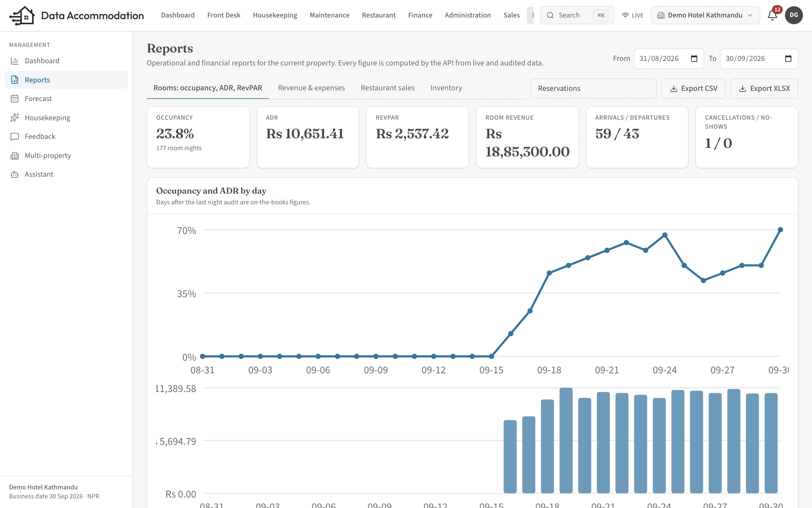Image resolution: width=812 pixels, height=508 pixels.
Task: Click the From date field 31/08/2026
Action: pyautogui.click(x=668, y=58)
